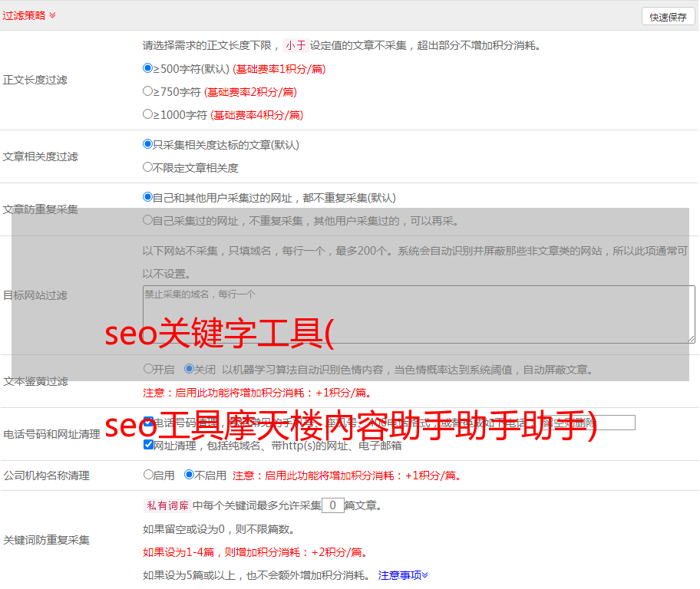Screen dimensions: 700x589
Task: Turn on 文本鉴黄过滤 with 开启
Action: 148,369
